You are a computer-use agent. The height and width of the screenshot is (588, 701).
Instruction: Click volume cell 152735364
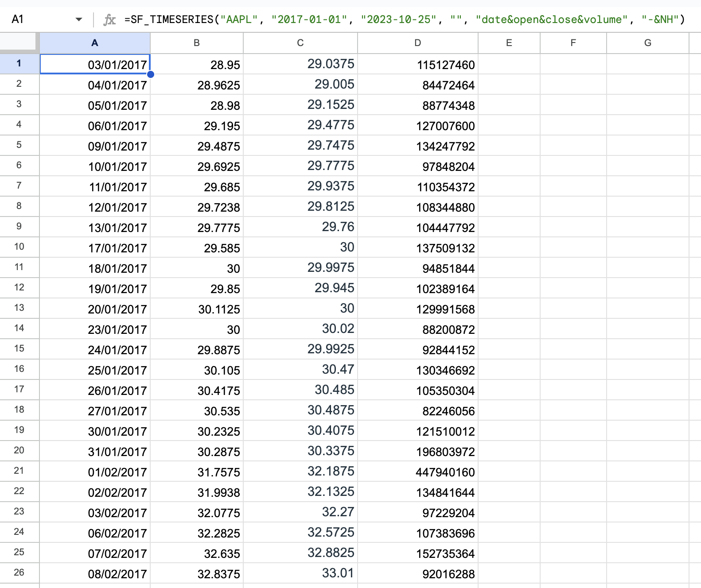(x=418, y=553)
